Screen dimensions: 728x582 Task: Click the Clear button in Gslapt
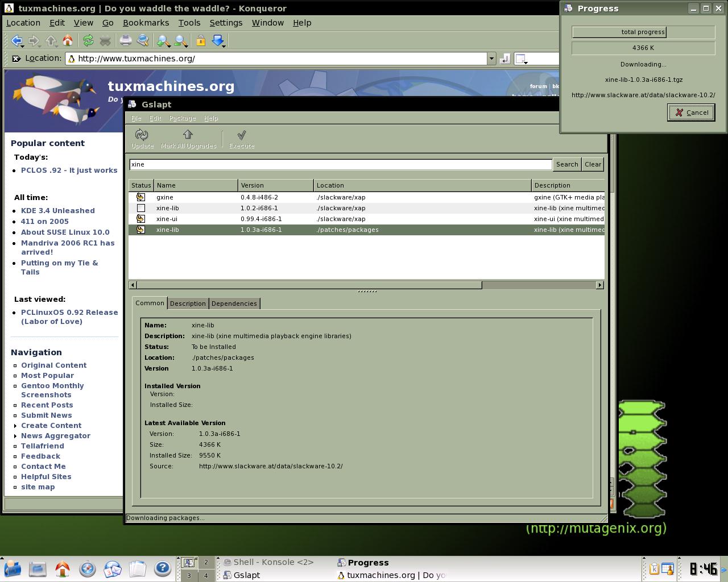pyautogui.click(x=593, y=164)
